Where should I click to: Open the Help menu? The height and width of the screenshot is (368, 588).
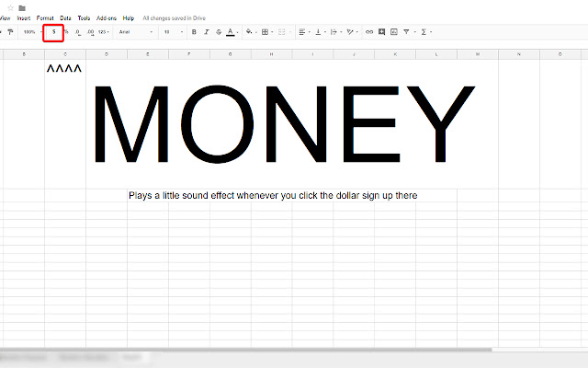[129, 18]
